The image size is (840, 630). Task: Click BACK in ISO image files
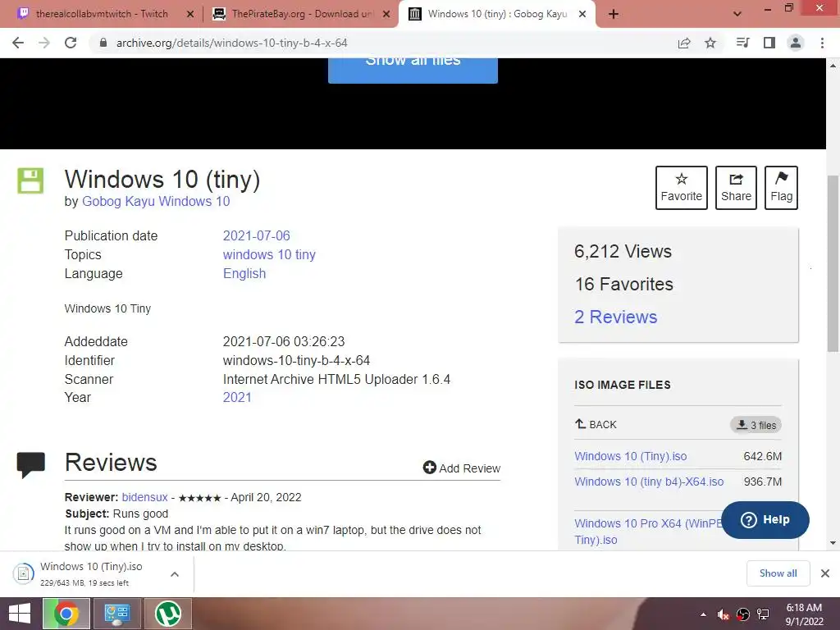596,424
